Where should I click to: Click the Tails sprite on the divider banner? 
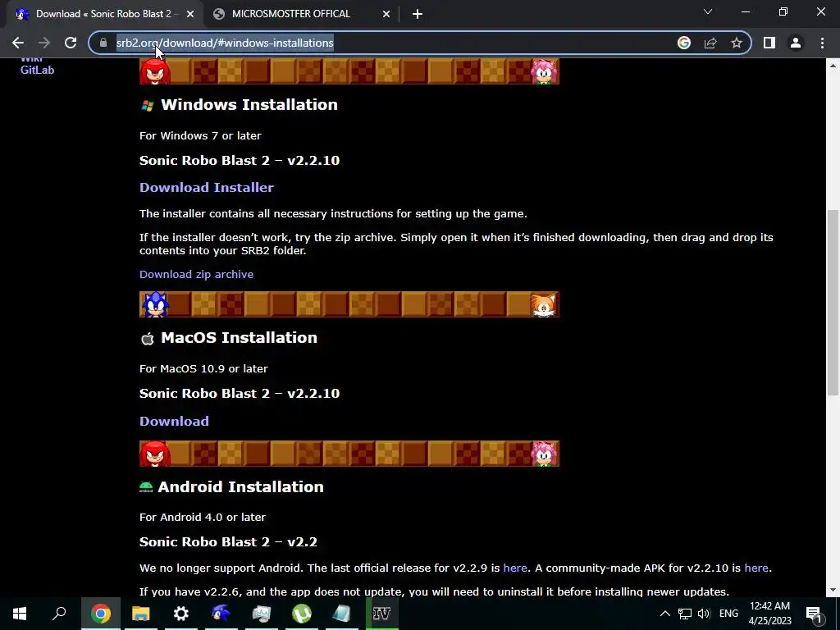coord(544,305)
